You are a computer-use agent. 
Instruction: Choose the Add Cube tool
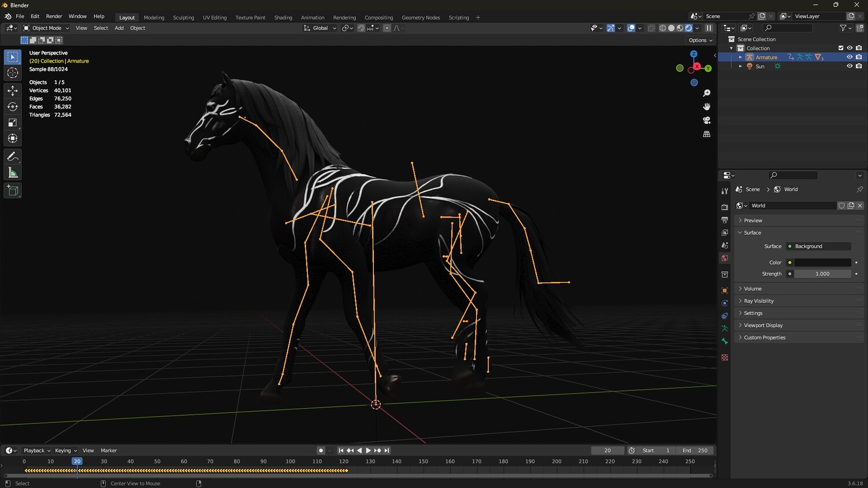pos(13,191)
